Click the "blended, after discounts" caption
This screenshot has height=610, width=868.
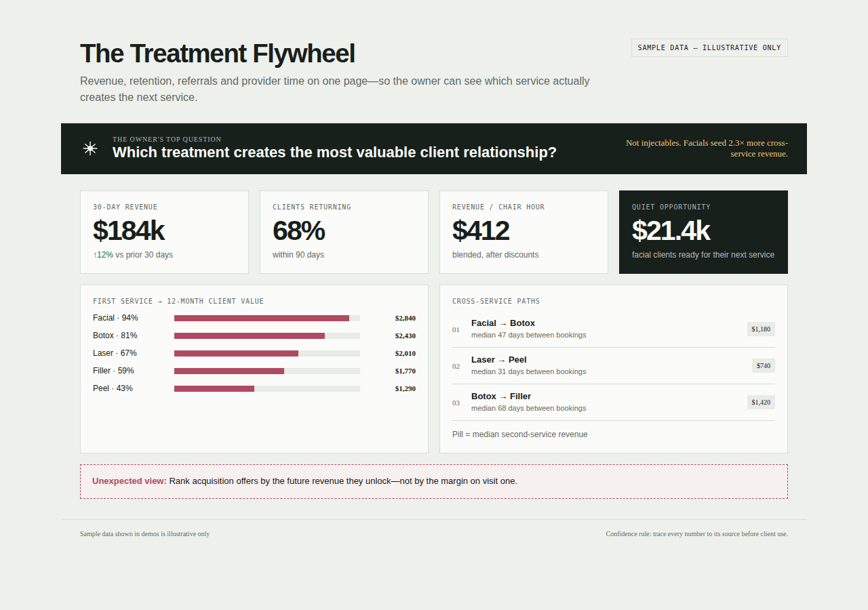(x=496, y=255)
